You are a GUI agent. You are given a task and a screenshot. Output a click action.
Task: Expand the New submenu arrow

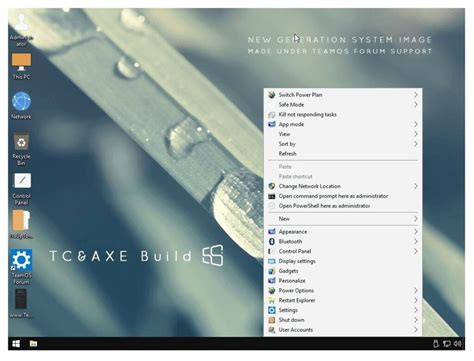pos(416,219)
